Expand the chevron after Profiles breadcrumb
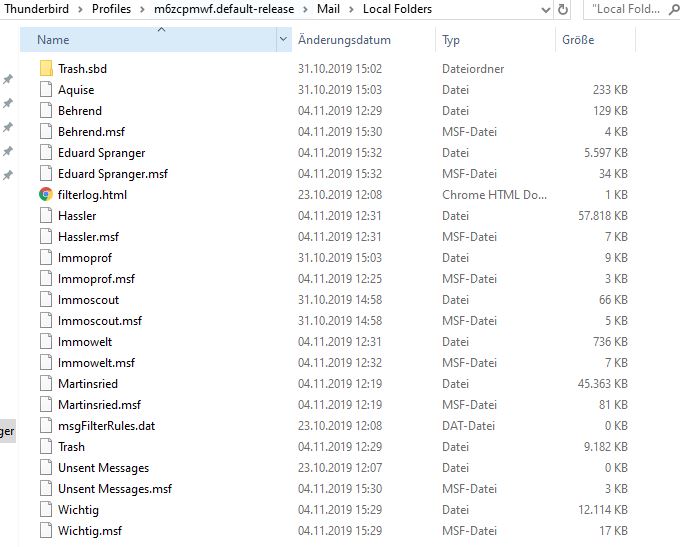The image size is (680, 547). [142, 9]
